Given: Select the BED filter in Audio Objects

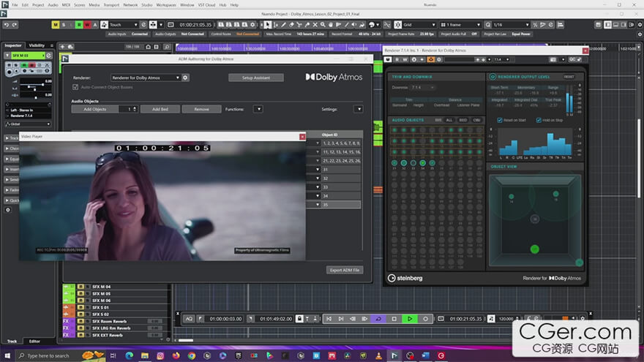Looking at the screenshot, I should point(463,120).
